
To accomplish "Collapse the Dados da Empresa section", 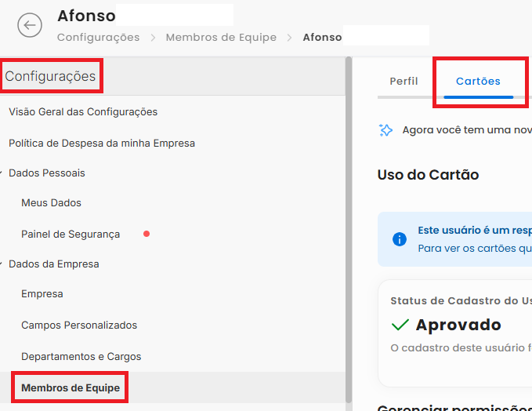I will click(3, 264).
